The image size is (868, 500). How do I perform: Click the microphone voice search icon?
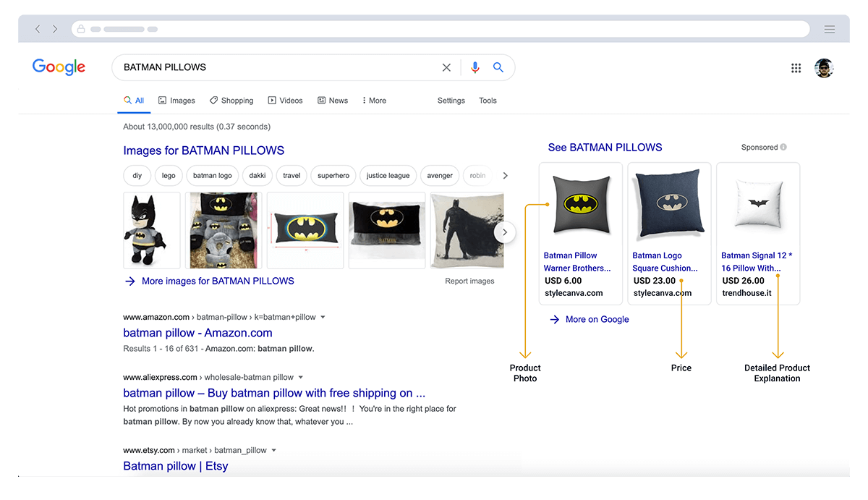[x=475, y=67]
